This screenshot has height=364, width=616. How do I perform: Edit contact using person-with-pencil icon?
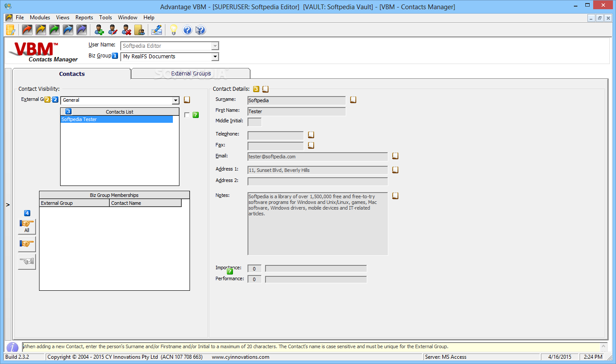pyautogui.click(x=113, y=30)
